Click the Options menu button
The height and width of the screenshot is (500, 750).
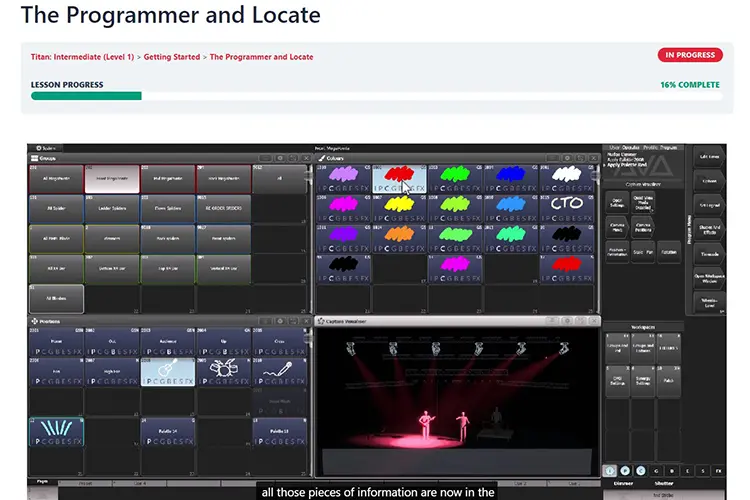[709, 181]
